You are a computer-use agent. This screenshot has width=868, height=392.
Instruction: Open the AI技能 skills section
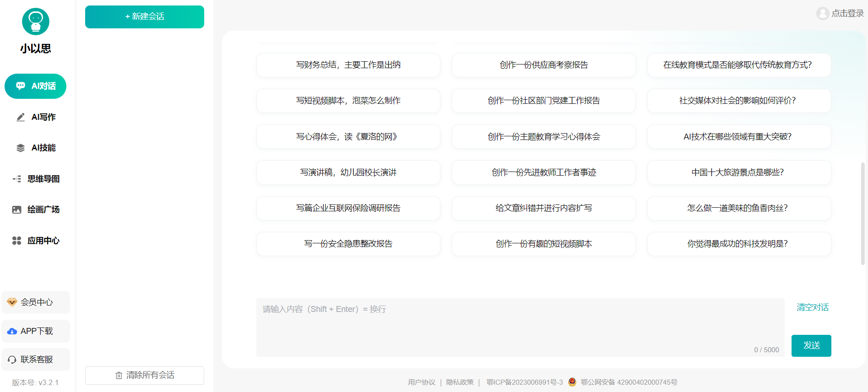tap(35, 148)
